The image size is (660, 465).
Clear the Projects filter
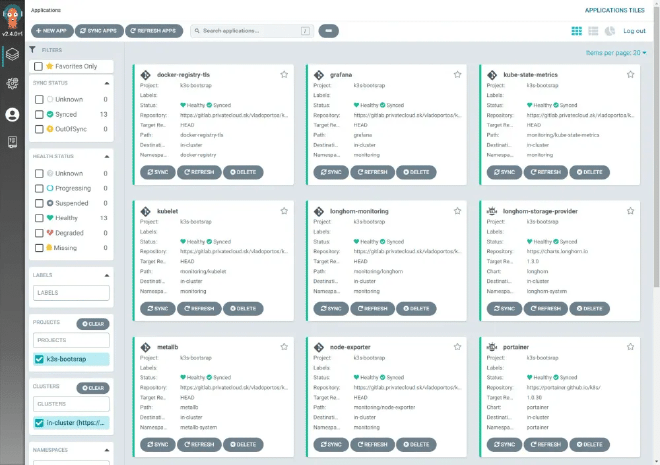(x=93, y=324)
